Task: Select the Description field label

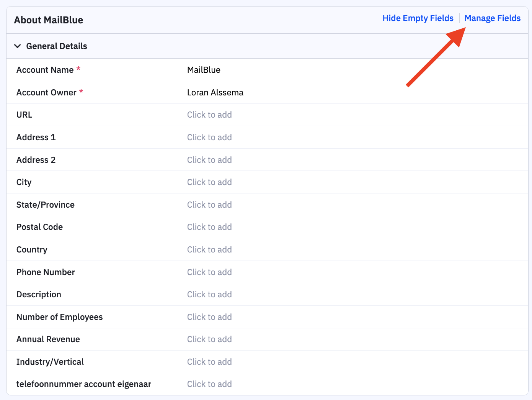Action: point(39,295)
